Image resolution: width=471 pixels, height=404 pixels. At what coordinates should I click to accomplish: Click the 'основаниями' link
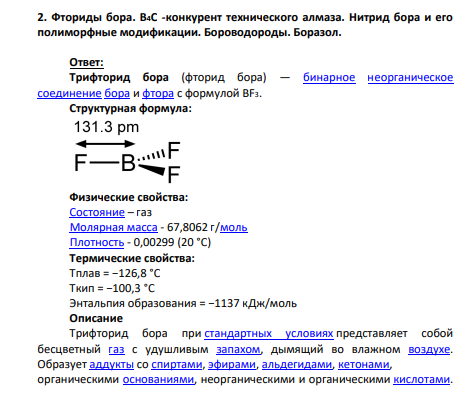click(x=158, y=379)
